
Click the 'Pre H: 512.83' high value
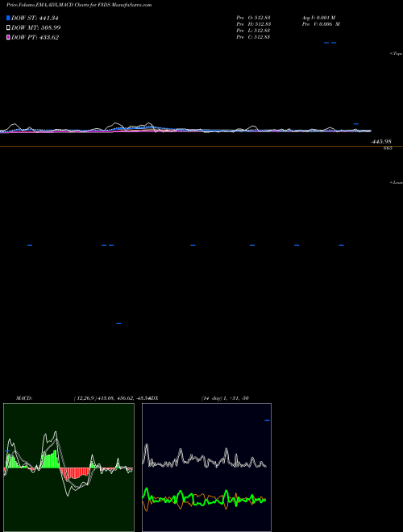click(x=253, y=24)
